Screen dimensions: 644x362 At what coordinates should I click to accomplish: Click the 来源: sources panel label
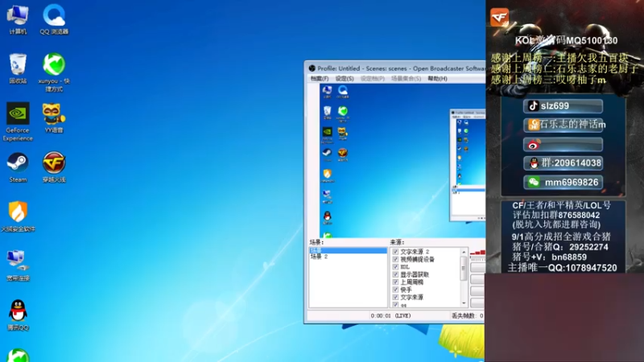pos(397,243)
